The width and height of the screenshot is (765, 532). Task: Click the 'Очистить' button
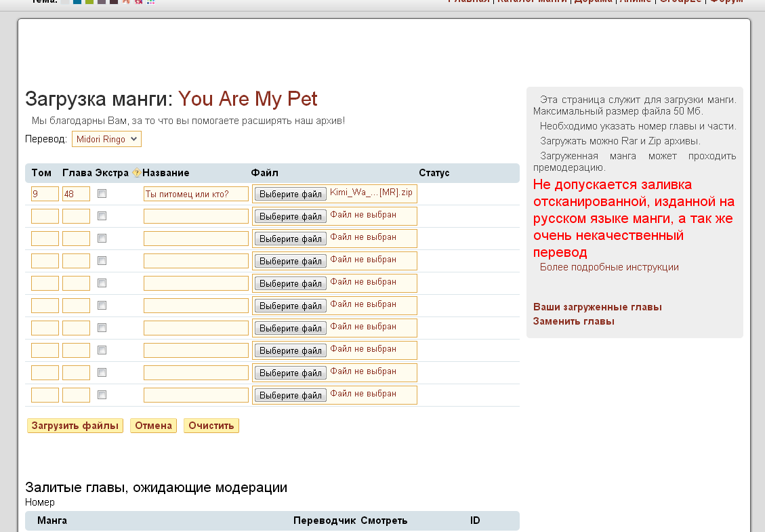211,426
